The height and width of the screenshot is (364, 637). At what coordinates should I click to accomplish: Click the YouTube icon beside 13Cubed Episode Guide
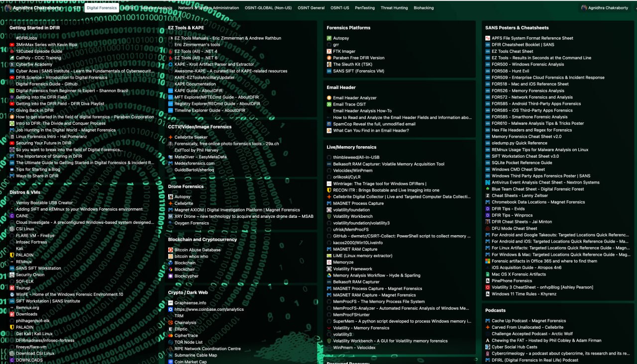point(12,51)
